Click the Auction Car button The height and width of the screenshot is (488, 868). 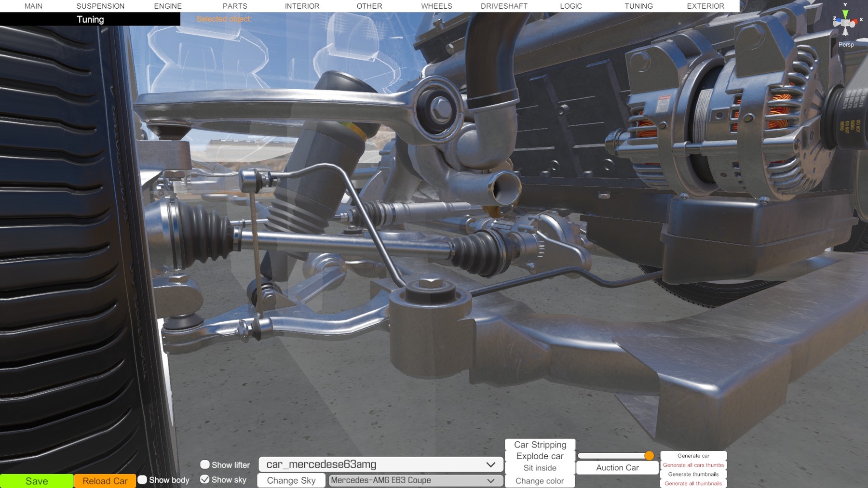pyautogui.click(x=617, y=468)
